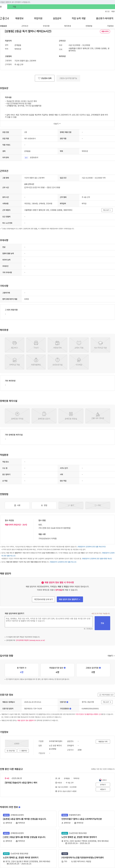The height and width of the screenshot is (868, 115).
Task: Click the 통근버스 welfare icon
Action: coord(14,345)
